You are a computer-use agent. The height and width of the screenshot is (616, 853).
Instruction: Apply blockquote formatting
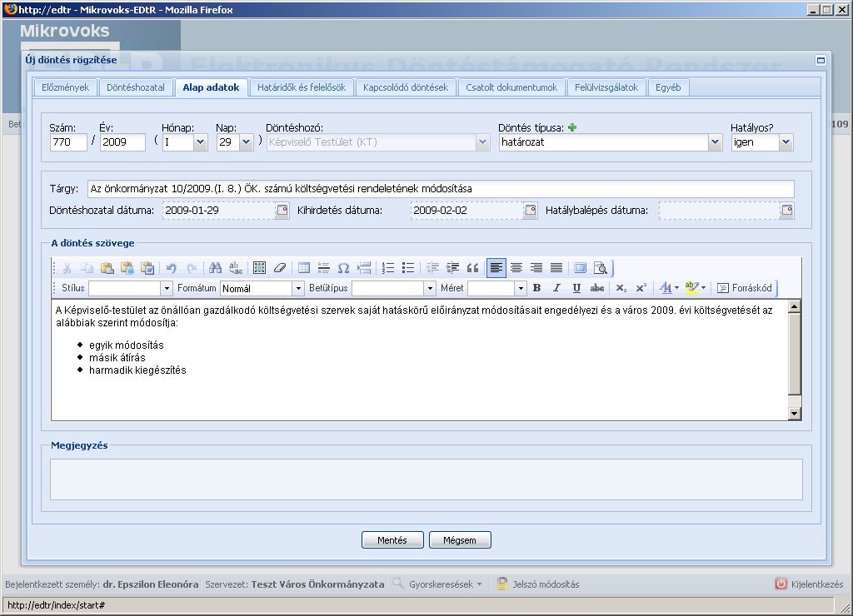(473, 268)
